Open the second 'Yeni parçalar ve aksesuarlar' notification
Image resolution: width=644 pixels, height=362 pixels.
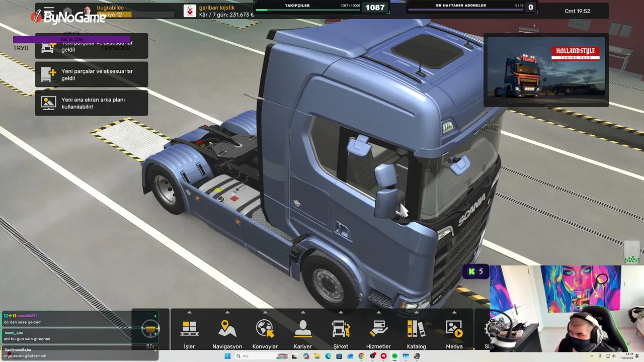[92, 74]
